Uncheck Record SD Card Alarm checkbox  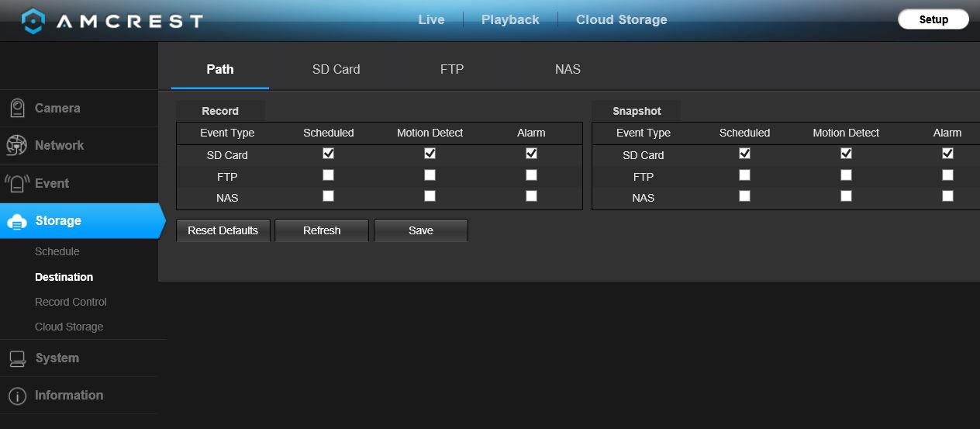[531, 154]
